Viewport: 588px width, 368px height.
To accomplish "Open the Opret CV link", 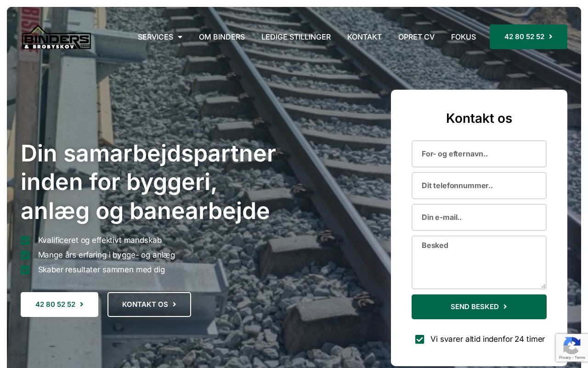I will (416, 37).
